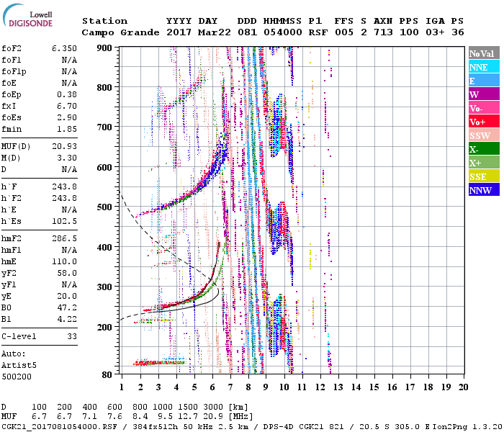Screen dimensions: 504x432
Task: Click the hmF2 value 286.5
Action: pyautogui.click(x=64, y=239)
